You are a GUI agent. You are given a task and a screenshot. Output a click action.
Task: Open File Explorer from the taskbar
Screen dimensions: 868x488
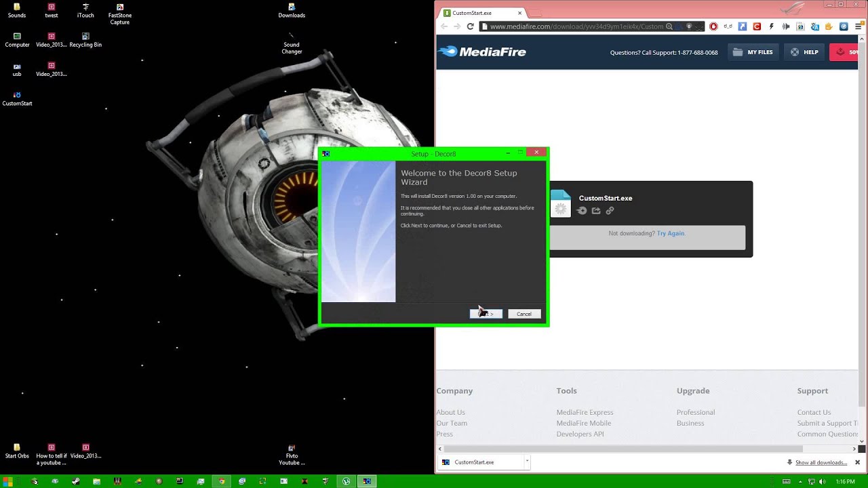click(x=97, y=481)
